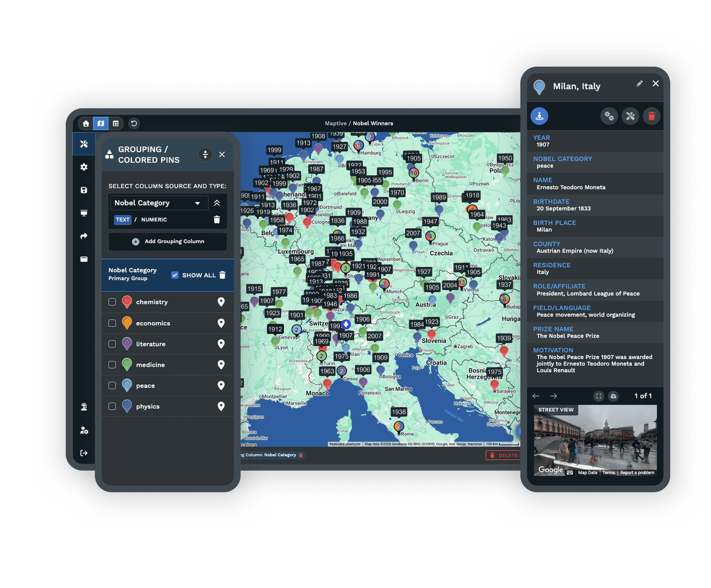Select the TEXT grouping type
The image size is (711, 588).
pos(122,220)
